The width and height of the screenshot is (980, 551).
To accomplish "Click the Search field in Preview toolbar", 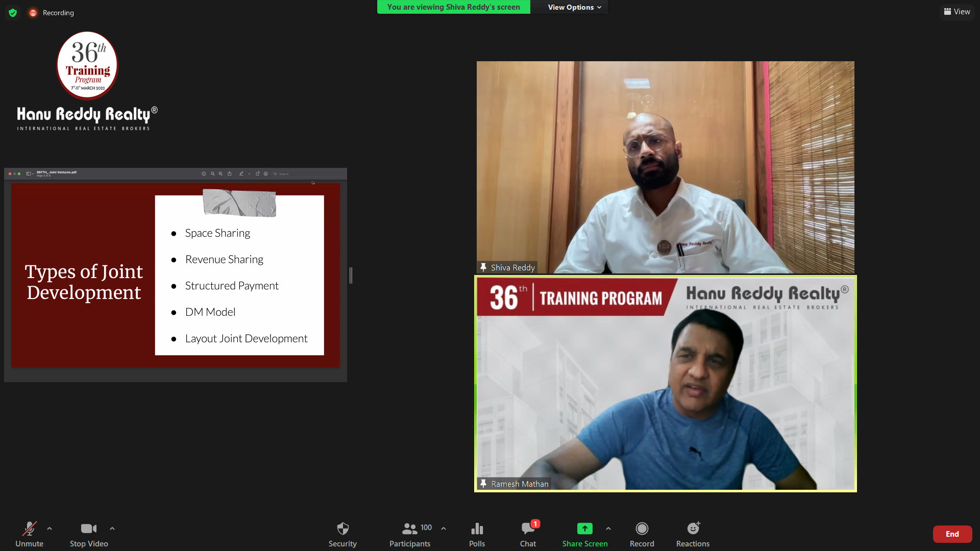I will pos(308,173).
